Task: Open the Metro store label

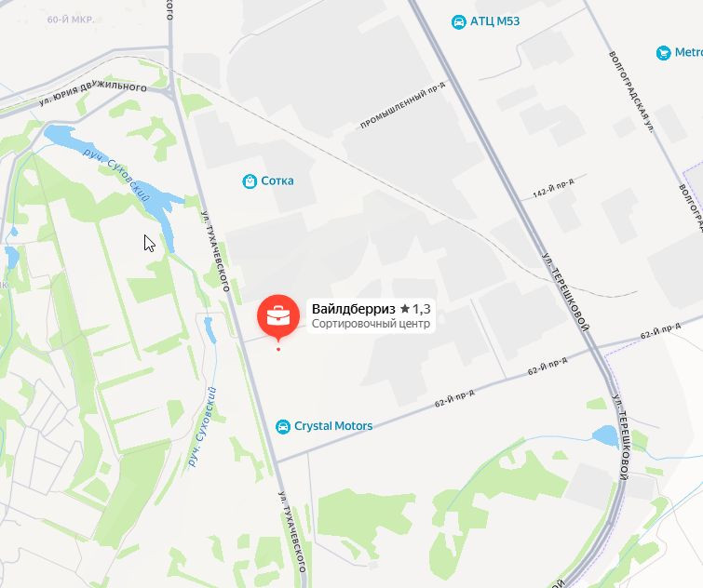Action: [x=689, y=52]
